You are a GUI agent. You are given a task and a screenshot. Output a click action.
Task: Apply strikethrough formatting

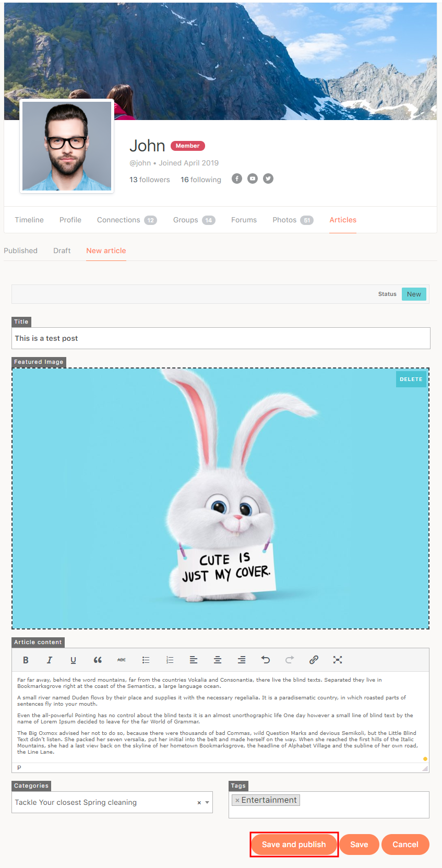coord(122,660)
